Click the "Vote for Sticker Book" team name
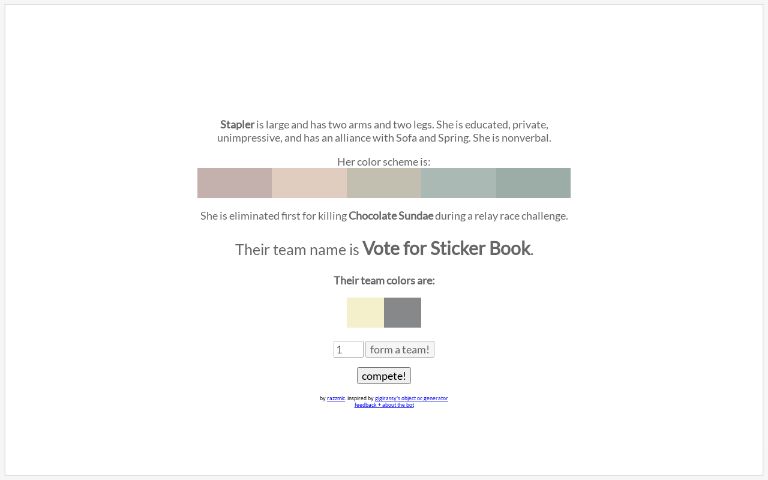The width and height of the screenshot is (768, 480). (446, 249)
